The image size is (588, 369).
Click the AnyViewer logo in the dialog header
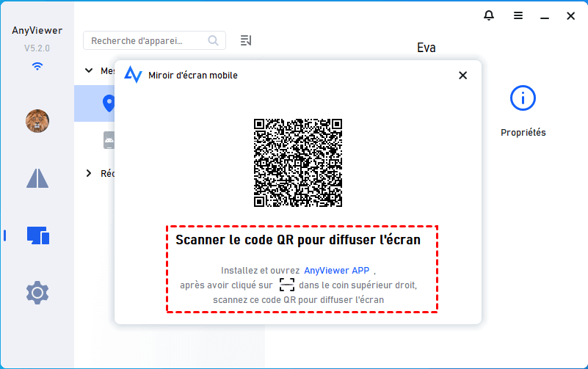point(133,75)
